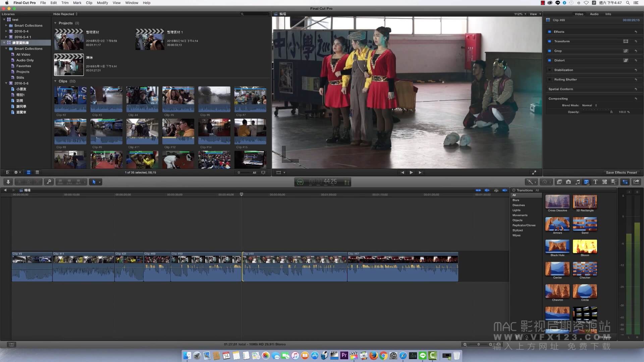Open the Trim menu

tap(65, 3)
